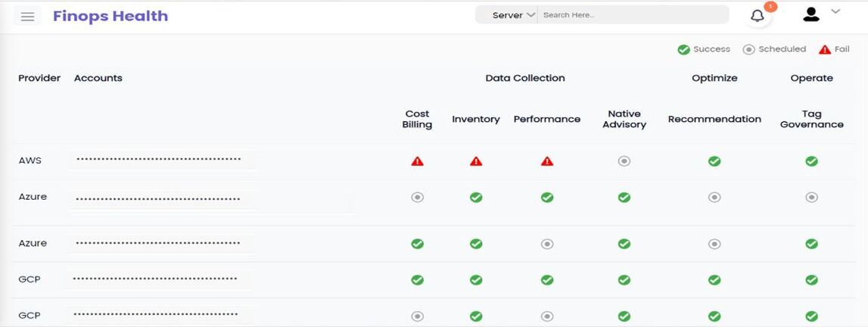The height and width of the screenshot is (327, 868).
Task: Click first Azure Tag Governance scheduled indicator
Action: 811,198
